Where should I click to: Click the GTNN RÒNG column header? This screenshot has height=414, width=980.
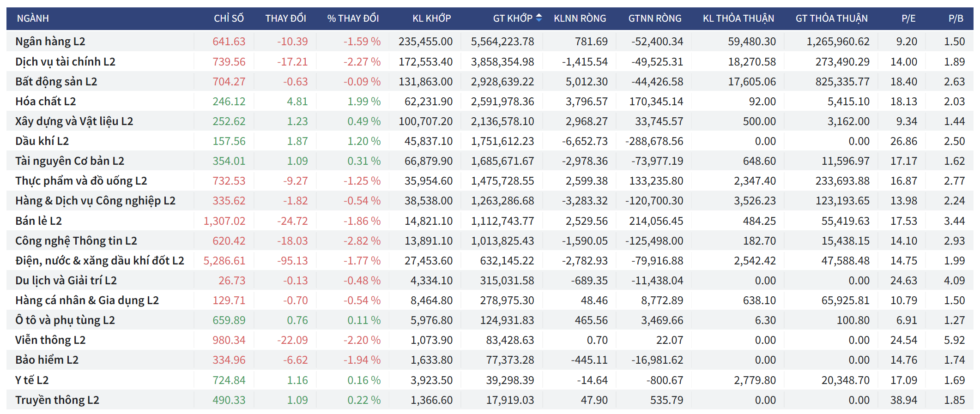point(654,18)
